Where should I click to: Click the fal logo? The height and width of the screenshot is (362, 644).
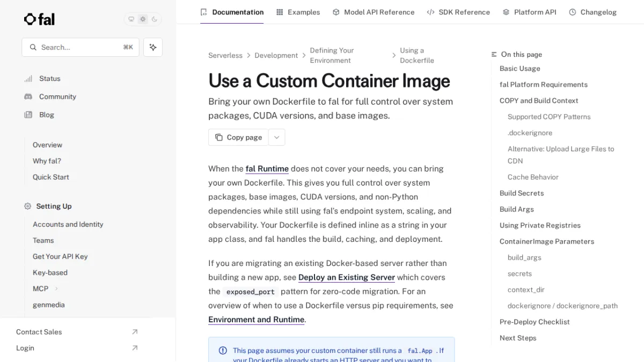point(39,19)
